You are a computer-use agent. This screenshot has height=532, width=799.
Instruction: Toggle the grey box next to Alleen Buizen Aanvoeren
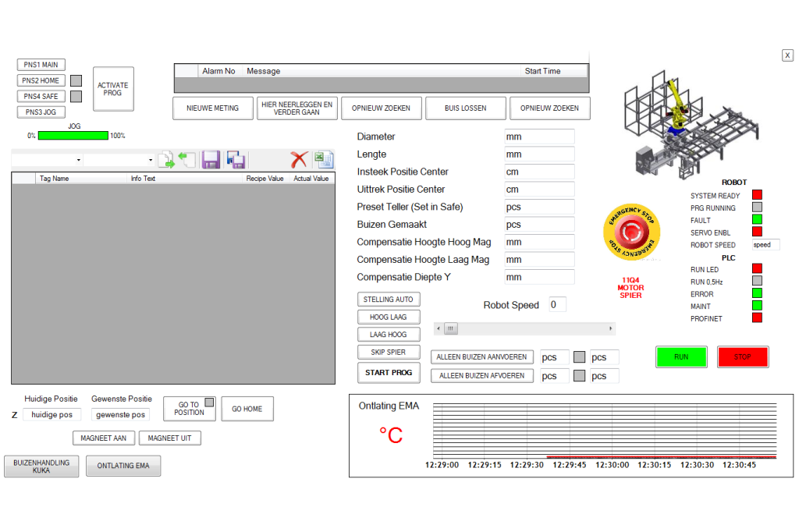coord(580,357)
